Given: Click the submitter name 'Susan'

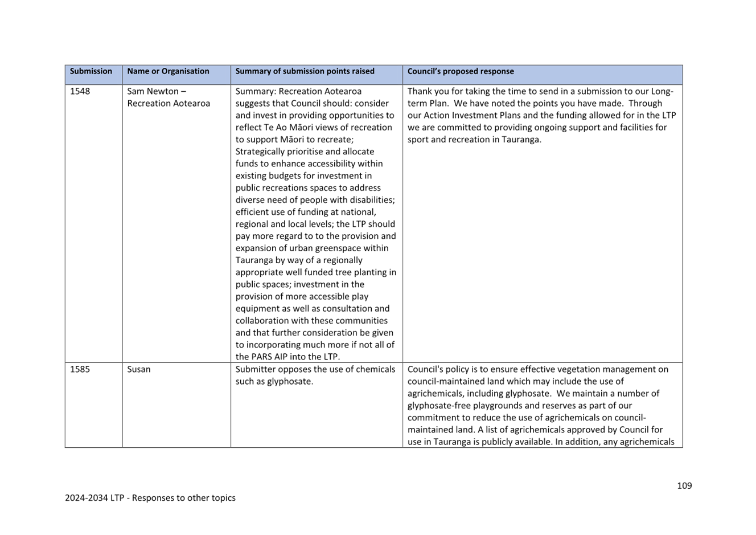Looking at the screenshot, I should (139, 369).
